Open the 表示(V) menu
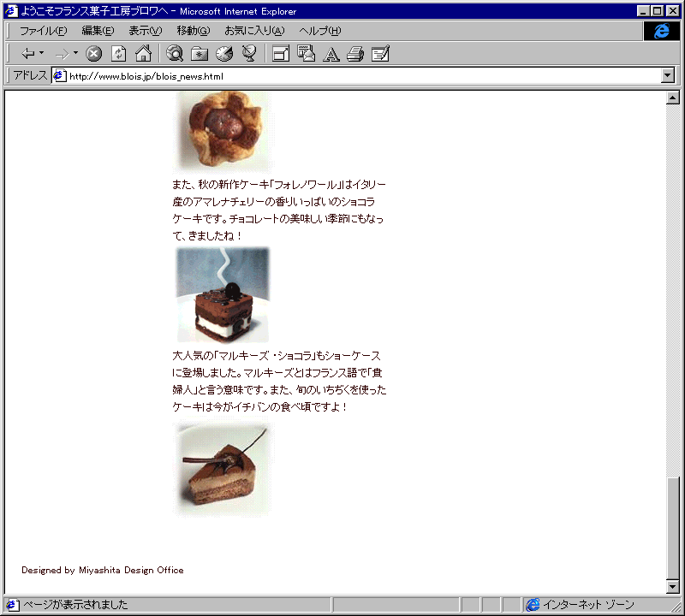This screenshot has height=616, width=685. click(145, 31)
